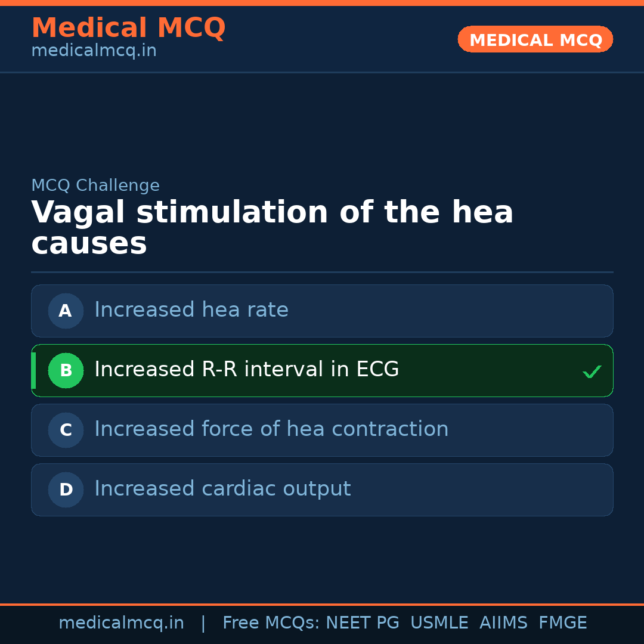Choose 'Increased force of hea contraction' option
644x644 pixels.
(271, 429)
